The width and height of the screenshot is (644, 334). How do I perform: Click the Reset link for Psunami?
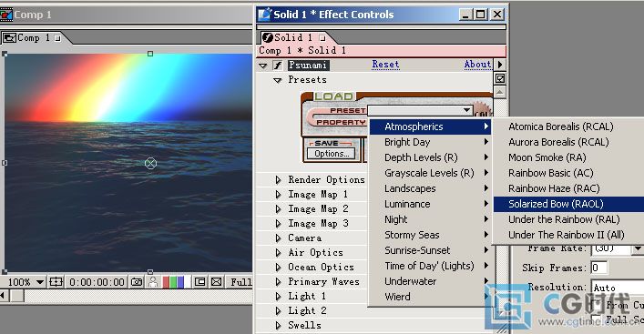pos(385,65)
